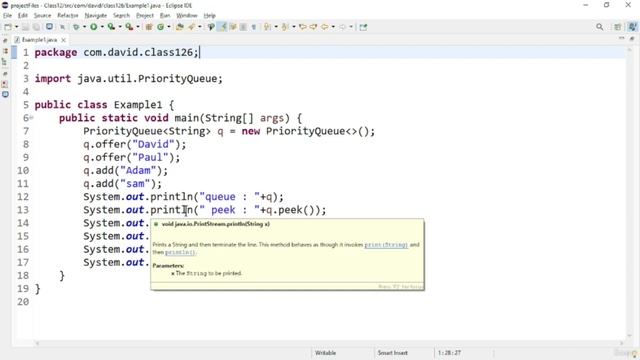Click the horizontal scrollbar under the editor
The image size is (640, 360).
point(329,343)
